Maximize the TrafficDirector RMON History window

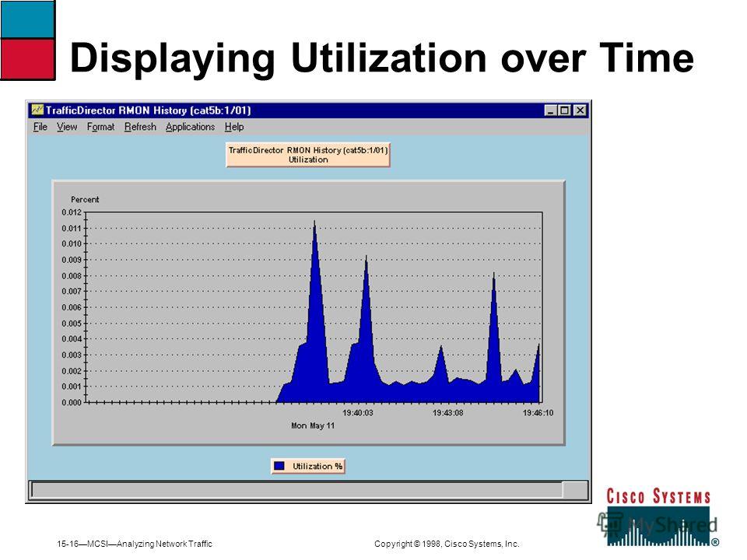click(x=564, y=110)
